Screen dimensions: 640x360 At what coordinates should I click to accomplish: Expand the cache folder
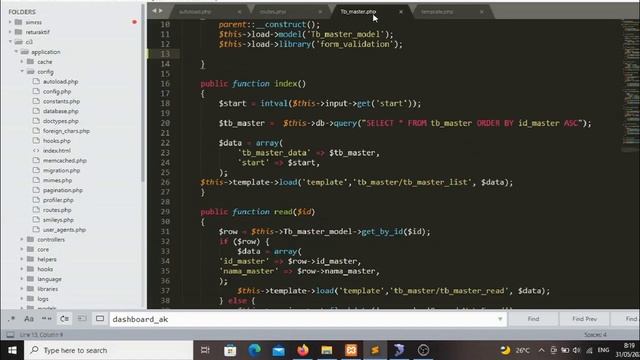[x=22, y=62]
